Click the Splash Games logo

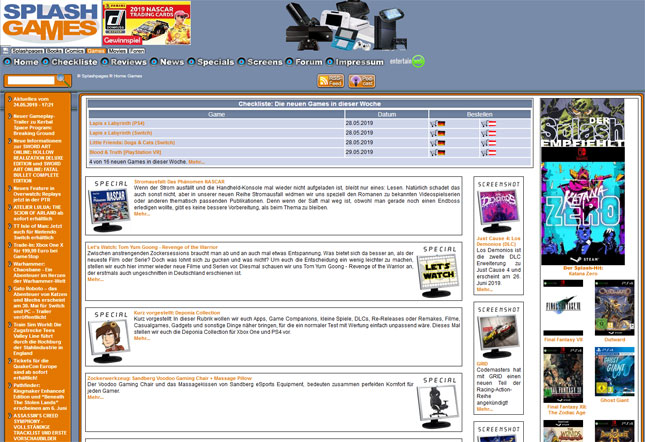click(x=51, y=23)
